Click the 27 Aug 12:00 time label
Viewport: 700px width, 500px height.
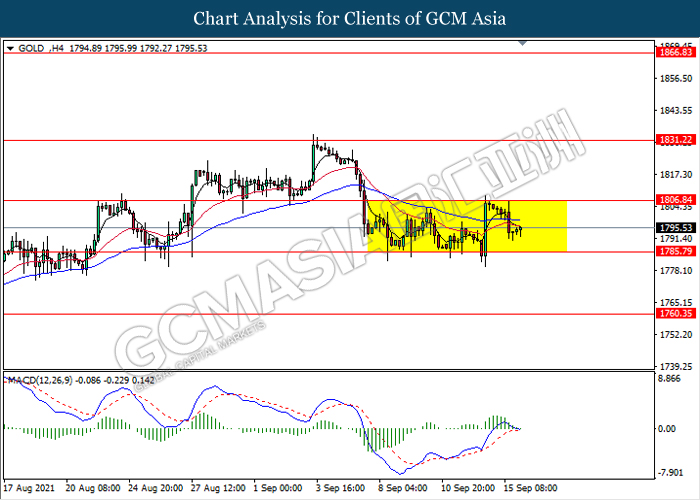[x=218, y=488]
